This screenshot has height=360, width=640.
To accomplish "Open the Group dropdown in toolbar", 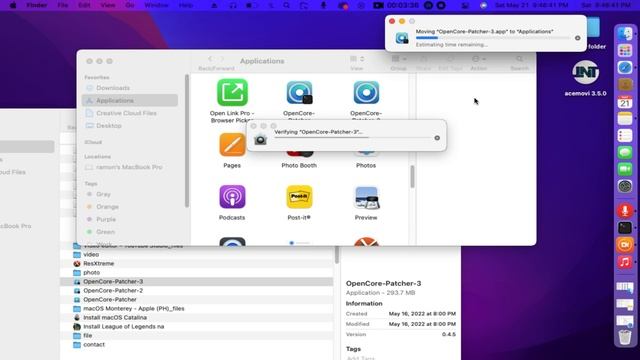I will pyautogui.click(x=398, y=59).
